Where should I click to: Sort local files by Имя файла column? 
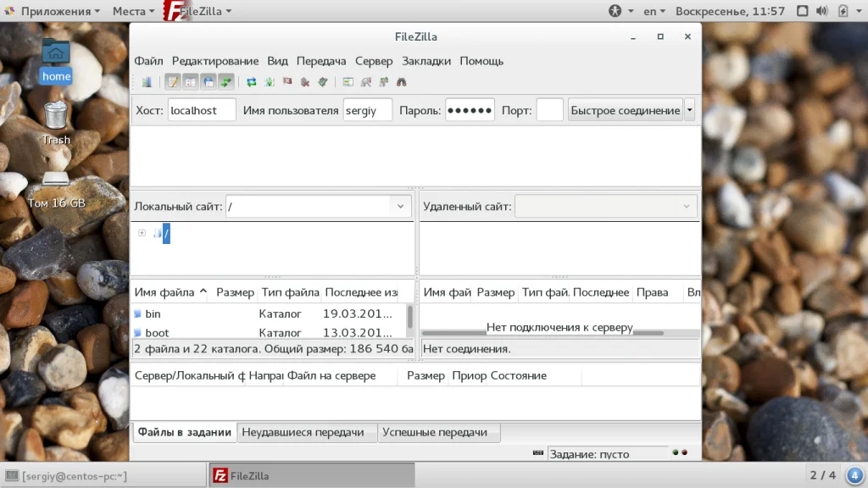click(170, 292)
